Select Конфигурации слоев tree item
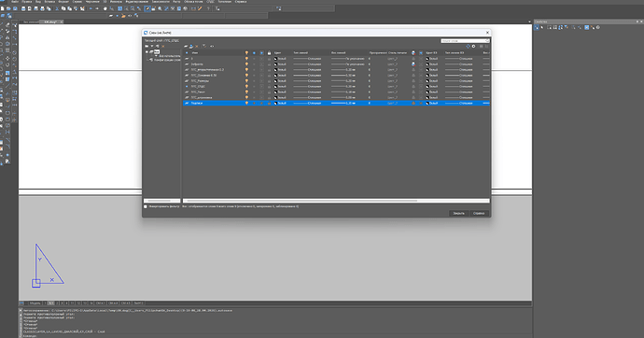The height and width of the screenshot is (338, 644). [x=167, y=60]
